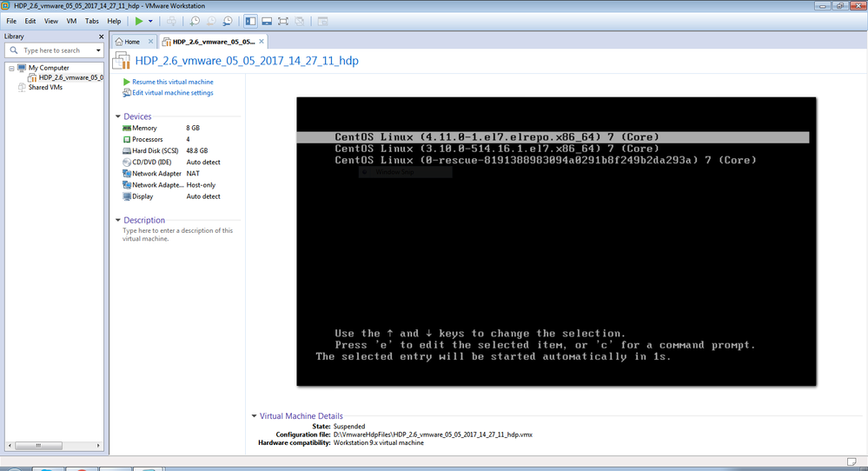Click the VM name heading HDP_2.6_vmware_05_05_2017_14_27_11_hdp
This screenshot has height=471, width=868.
(x=247, y=61)
